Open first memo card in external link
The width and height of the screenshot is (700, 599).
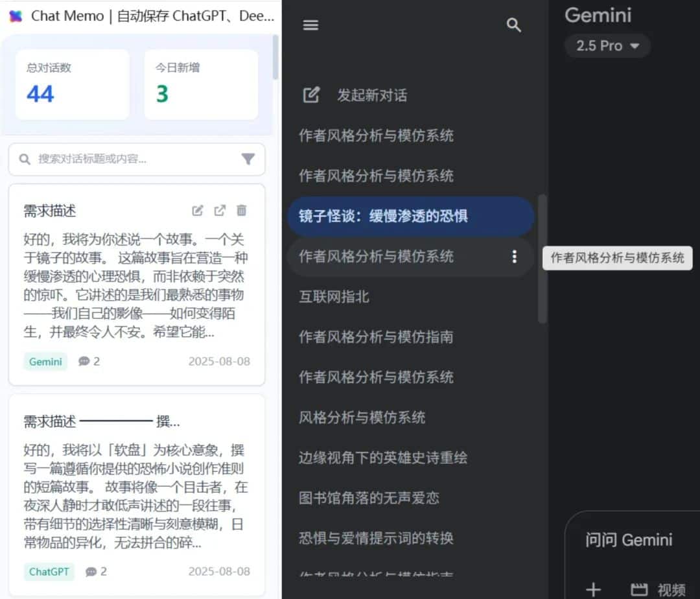click(x=220, y=211)
